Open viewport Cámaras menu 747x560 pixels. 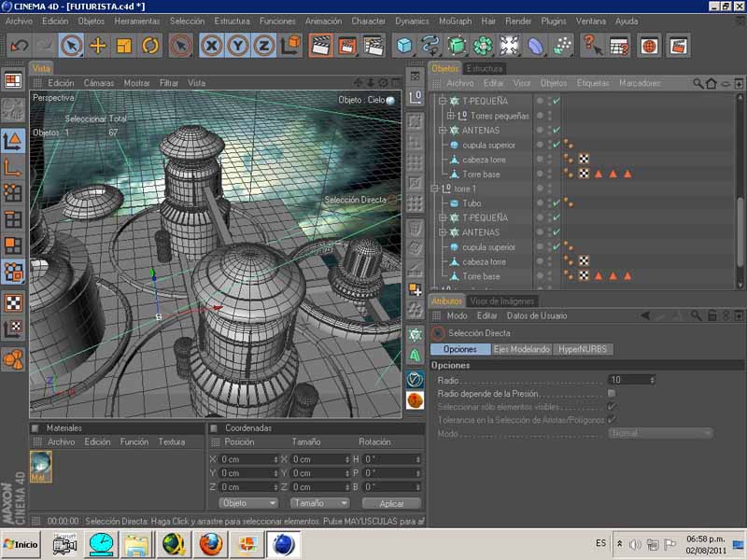point(99,83)
